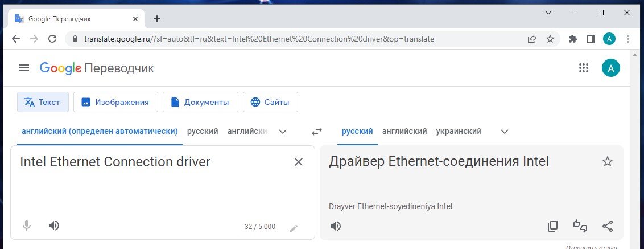Rate this translation with the thumbs icon
Viewport: 644px width, 249px height.
580,226
